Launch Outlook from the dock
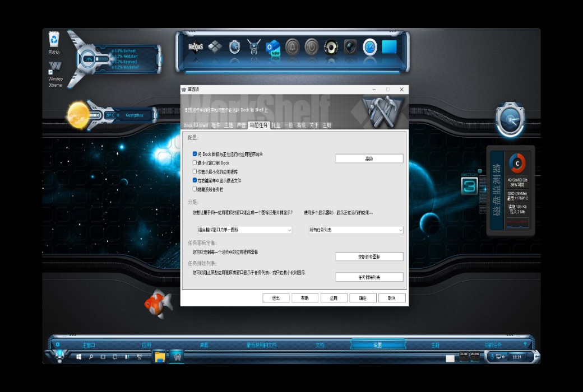 point(273,48)
